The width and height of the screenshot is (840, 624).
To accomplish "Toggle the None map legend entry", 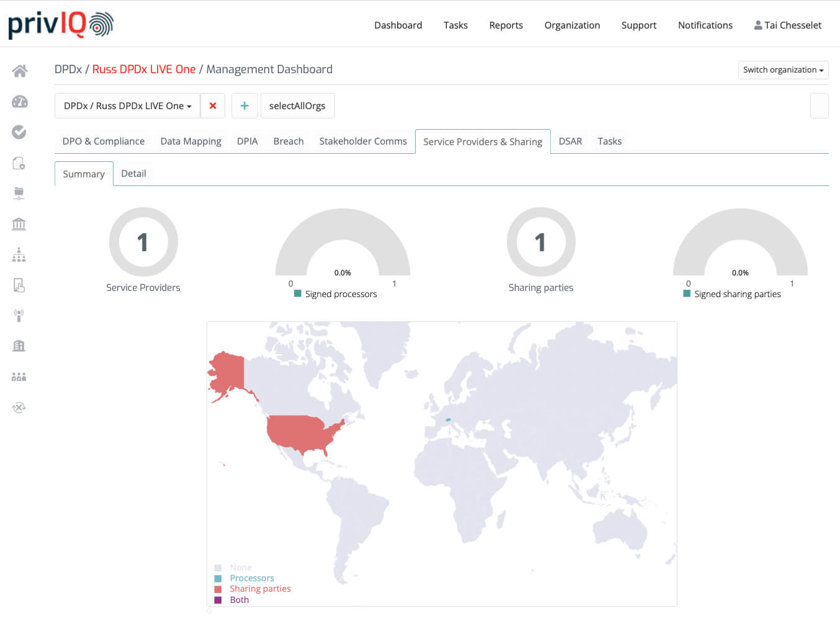I will click(x=233, y=568).
